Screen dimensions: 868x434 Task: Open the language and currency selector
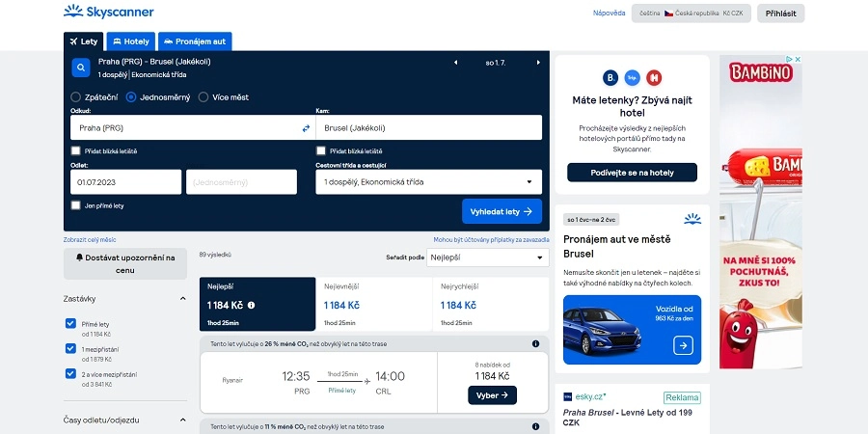click(691, 14)
